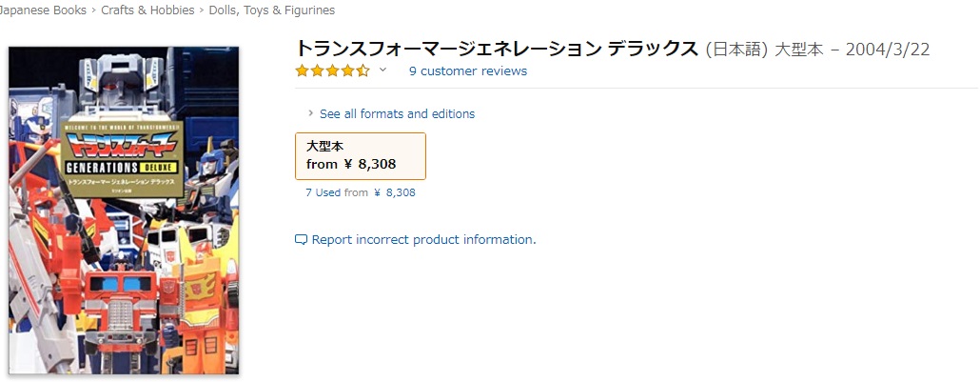Click the half-filled fifth rating star

(363, 70)
